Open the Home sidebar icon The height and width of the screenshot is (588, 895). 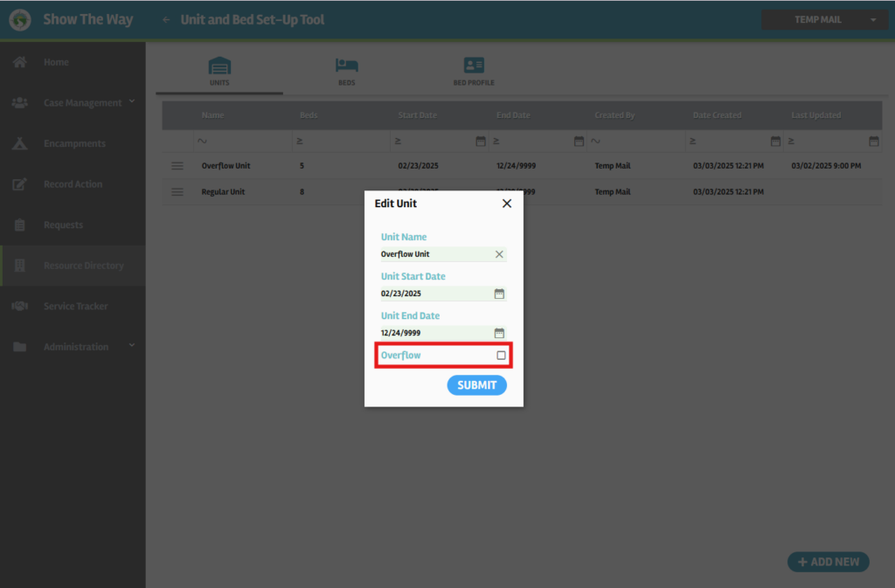click(x=19, y=62)
